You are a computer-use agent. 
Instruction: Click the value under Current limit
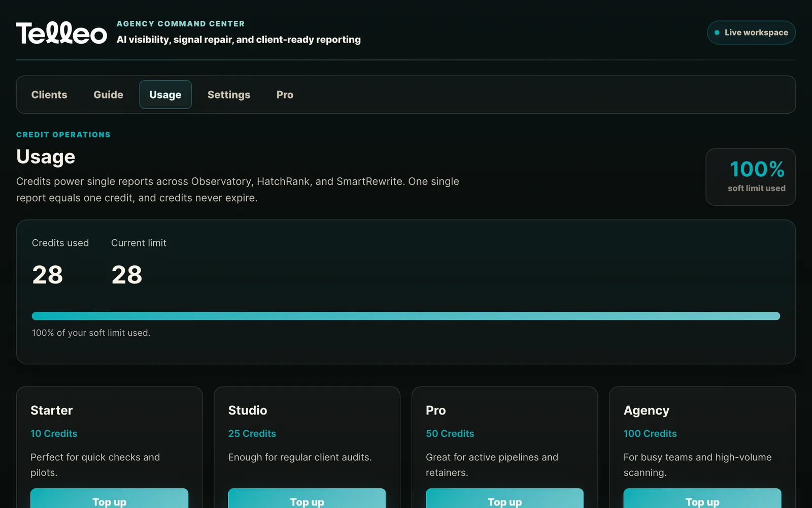pos(127,275)
